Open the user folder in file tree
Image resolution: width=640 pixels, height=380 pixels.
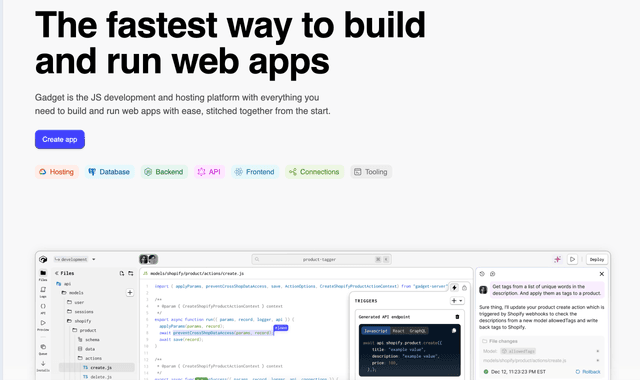tap(76, 302)
